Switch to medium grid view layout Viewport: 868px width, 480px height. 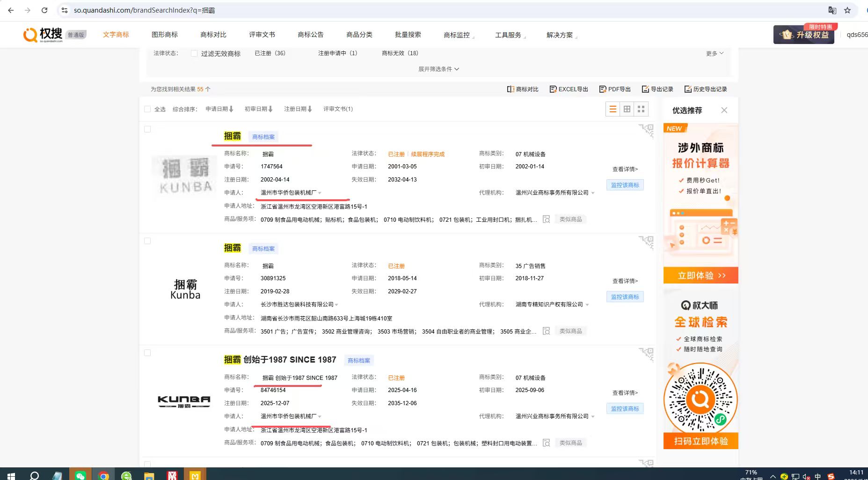tap(627, 109)
